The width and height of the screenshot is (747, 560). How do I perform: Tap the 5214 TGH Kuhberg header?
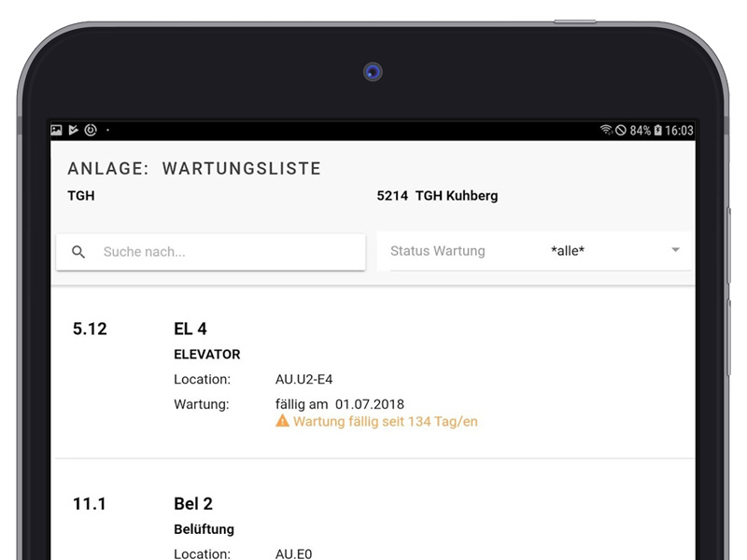437,196
